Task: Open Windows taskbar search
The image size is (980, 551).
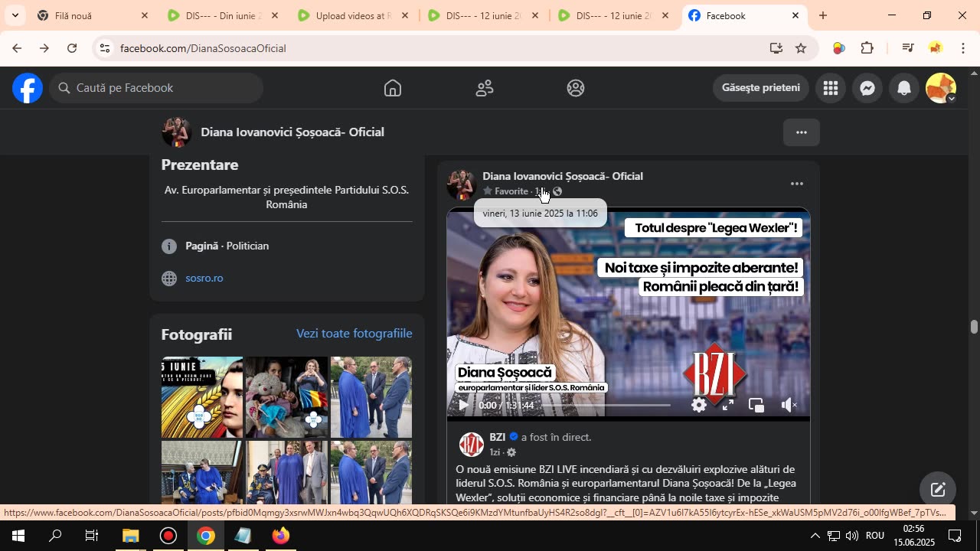Action: [x=55, y=536]
